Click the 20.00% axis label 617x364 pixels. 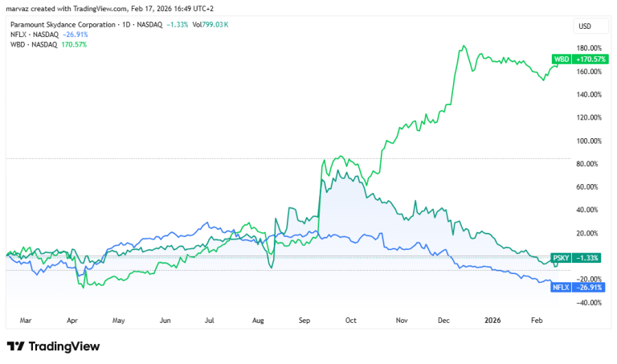587,233
